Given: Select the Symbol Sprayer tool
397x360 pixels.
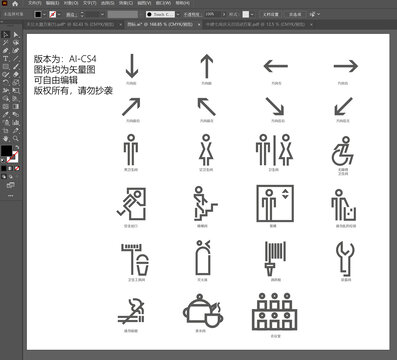Looking at the screenshot, I should 6,123.
